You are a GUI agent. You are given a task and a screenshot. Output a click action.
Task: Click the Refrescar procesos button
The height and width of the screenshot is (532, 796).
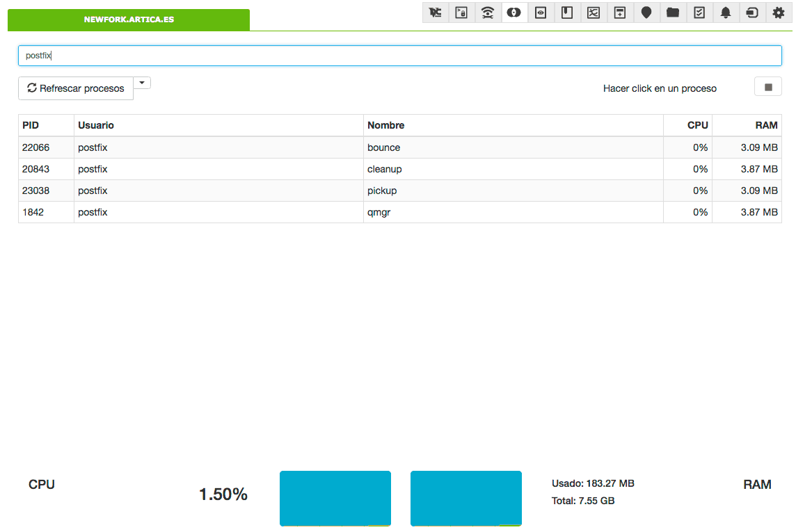click(x=76, y=88)
